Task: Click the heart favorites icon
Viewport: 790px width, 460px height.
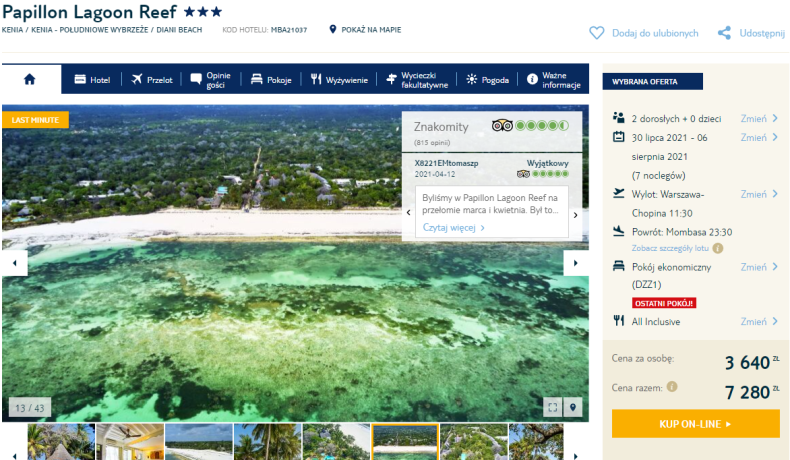Action: (597, 33)
